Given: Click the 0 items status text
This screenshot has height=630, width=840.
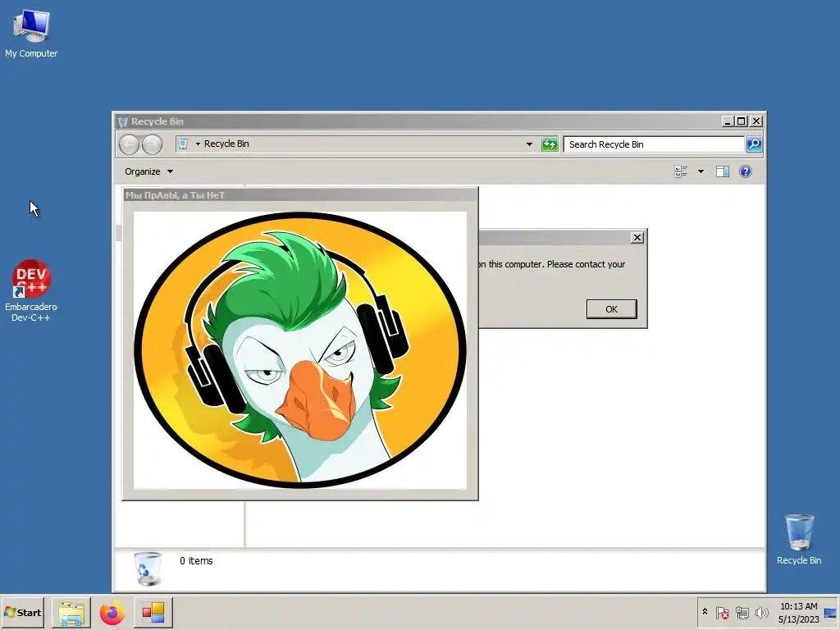Looking at the screenshot, I should [x=196, y=561].
